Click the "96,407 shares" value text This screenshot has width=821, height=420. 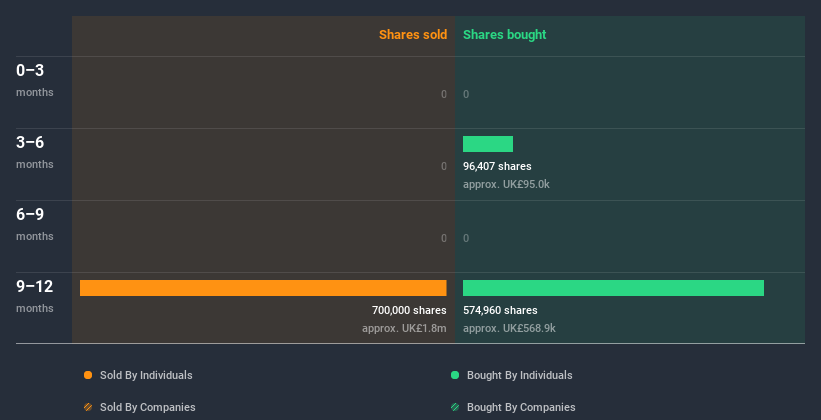tap(497, 166)
